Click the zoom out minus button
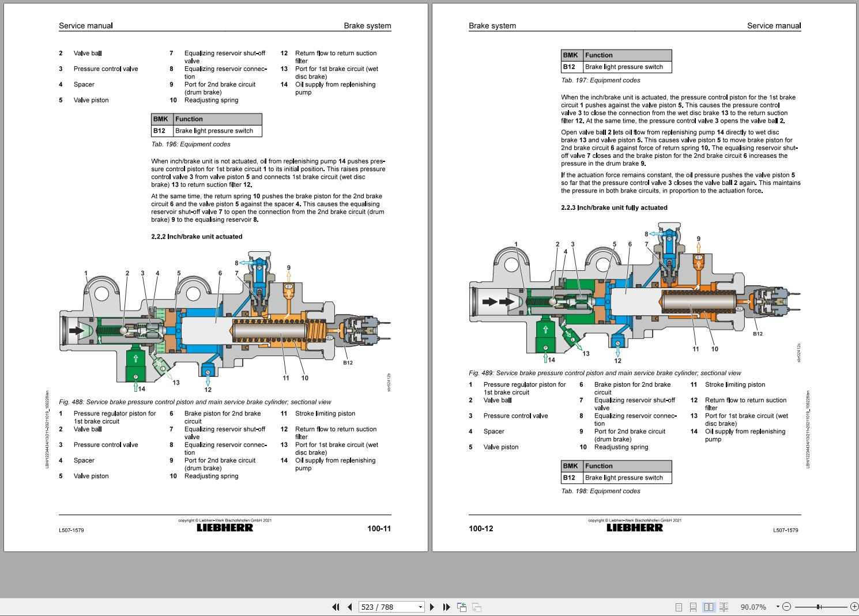This screenshot has height=616, width=859. (x=787, y=607)
